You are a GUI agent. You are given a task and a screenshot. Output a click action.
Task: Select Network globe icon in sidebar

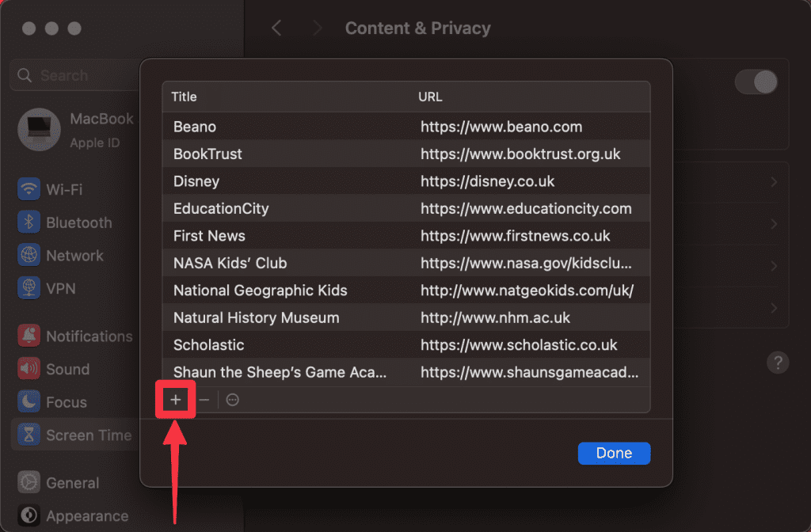click(29, 256)
